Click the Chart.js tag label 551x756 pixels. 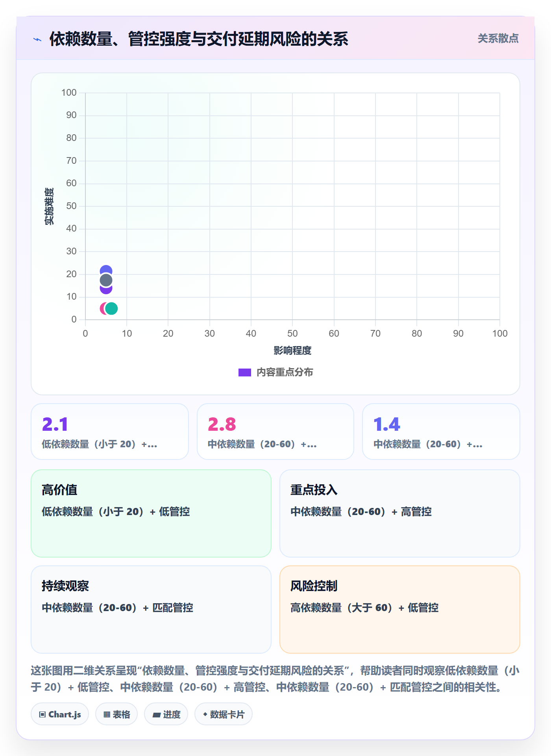pyautogui.click(x=65, y=715)
